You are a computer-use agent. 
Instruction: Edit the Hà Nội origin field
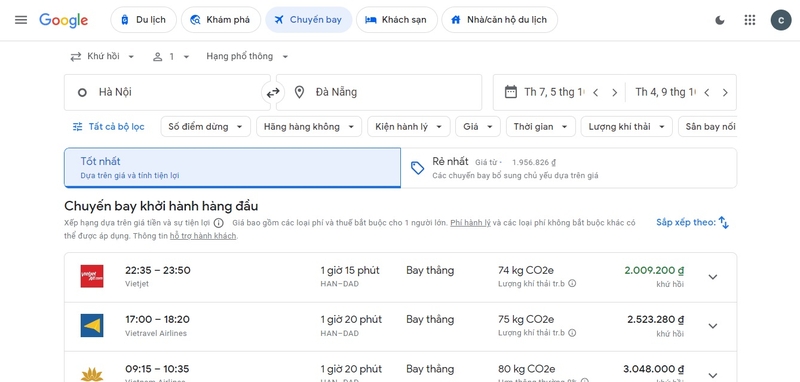tap(167, 92)
